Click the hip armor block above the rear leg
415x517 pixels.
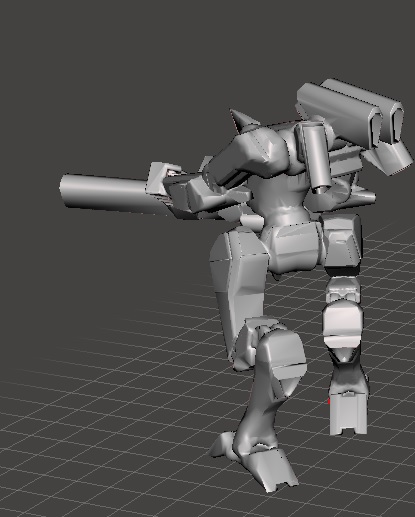tap(343, 243)
